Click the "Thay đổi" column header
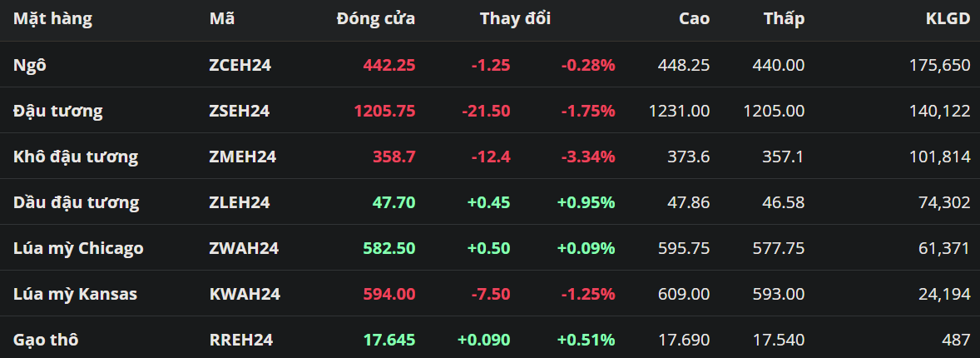This screenshot has width=980, height=358. click(x=515, y=18)
